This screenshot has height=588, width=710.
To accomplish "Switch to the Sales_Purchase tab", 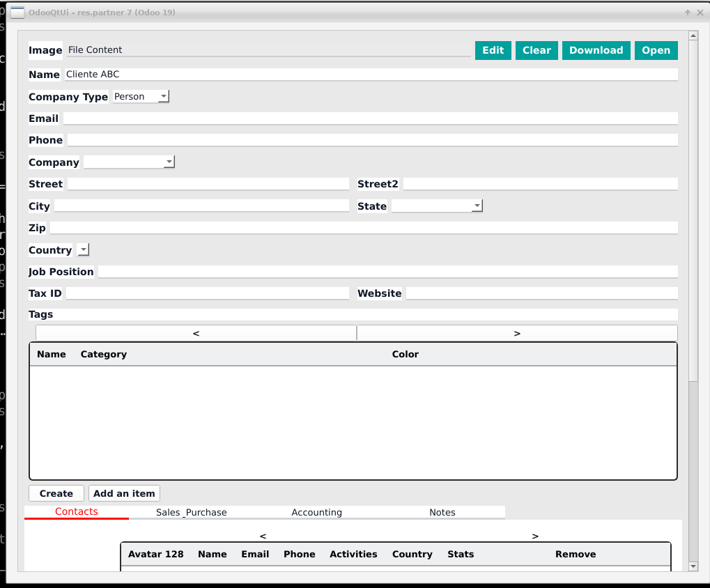I will [191, 512].
